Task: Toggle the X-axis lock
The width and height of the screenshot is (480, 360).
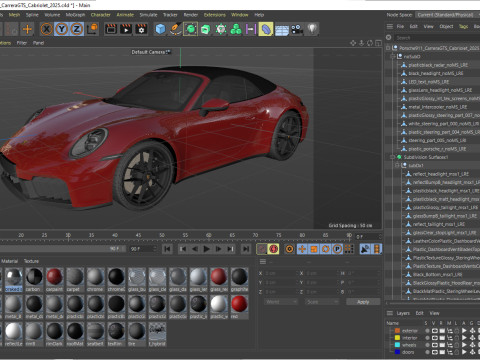Action: [x=47, y=29]
